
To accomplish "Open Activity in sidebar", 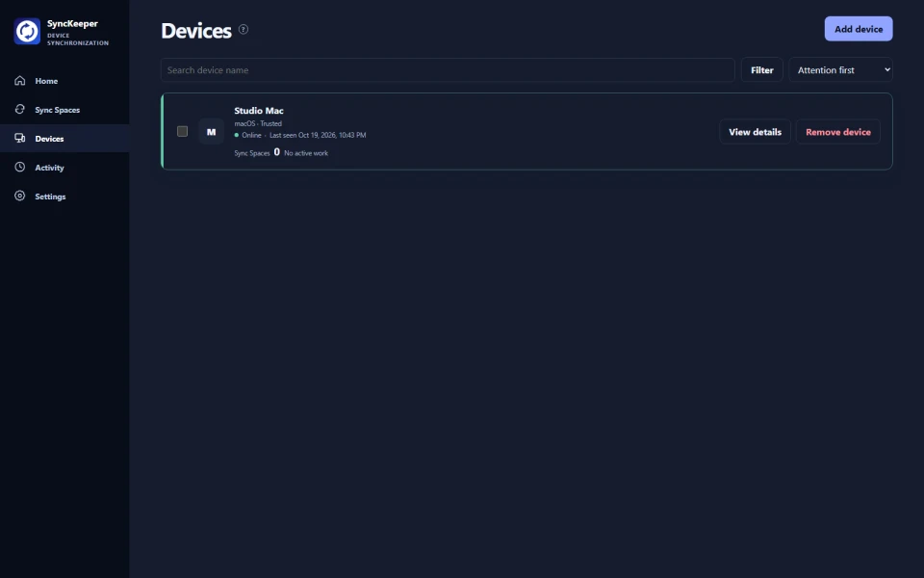I will click(64, 168).
